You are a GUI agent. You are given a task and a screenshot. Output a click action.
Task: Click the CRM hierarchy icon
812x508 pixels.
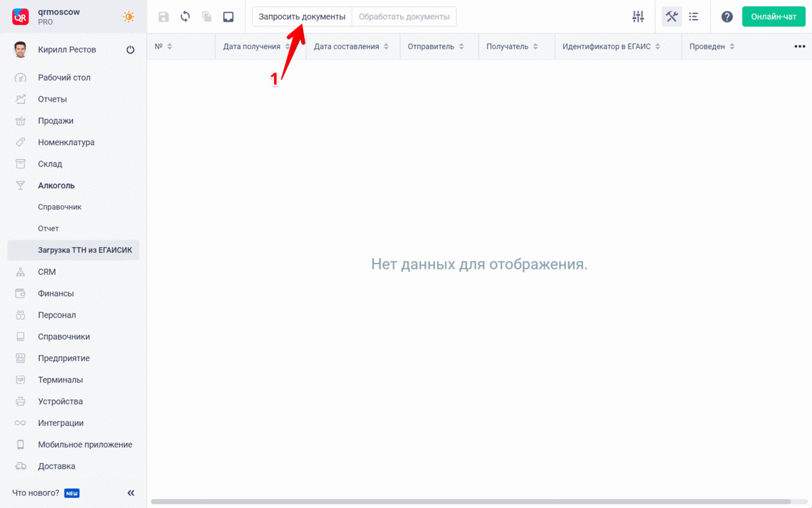coord(20,272)
